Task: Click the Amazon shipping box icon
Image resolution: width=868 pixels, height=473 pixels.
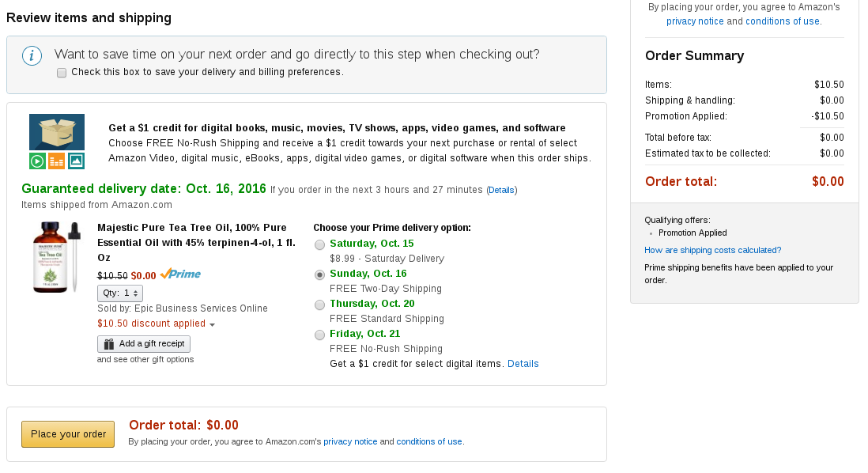Action: pos(57,132)
